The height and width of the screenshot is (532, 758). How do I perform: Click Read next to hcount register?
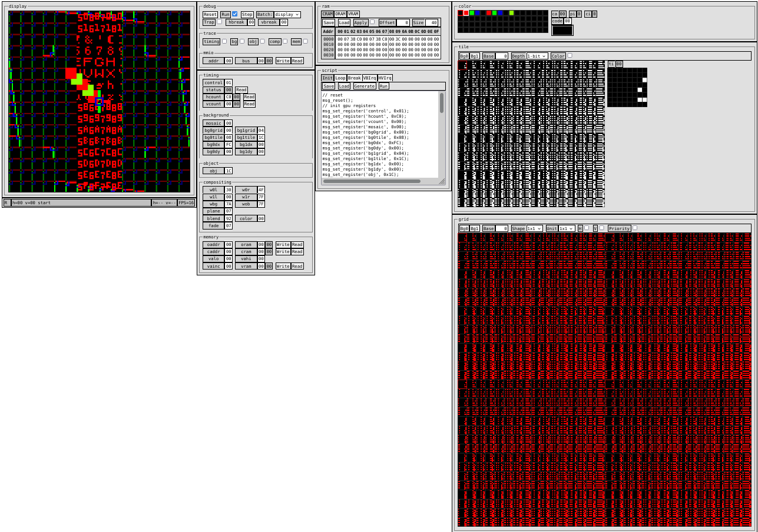click(x=250, y=97)
